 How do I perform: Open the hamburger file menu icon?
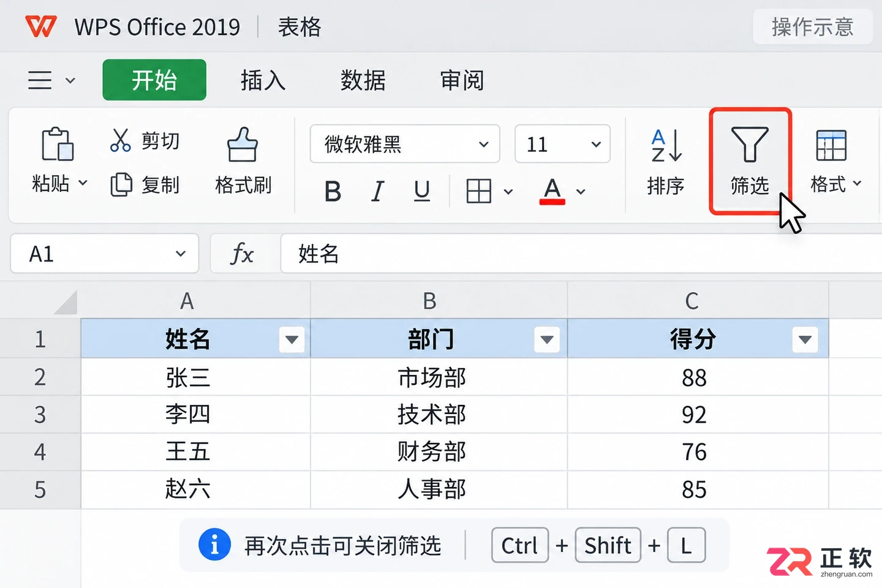click(40, 80)
